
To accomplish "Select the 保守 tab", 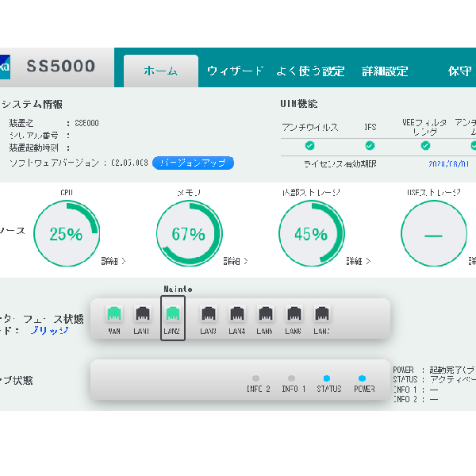I will click(x=459, y=71).
